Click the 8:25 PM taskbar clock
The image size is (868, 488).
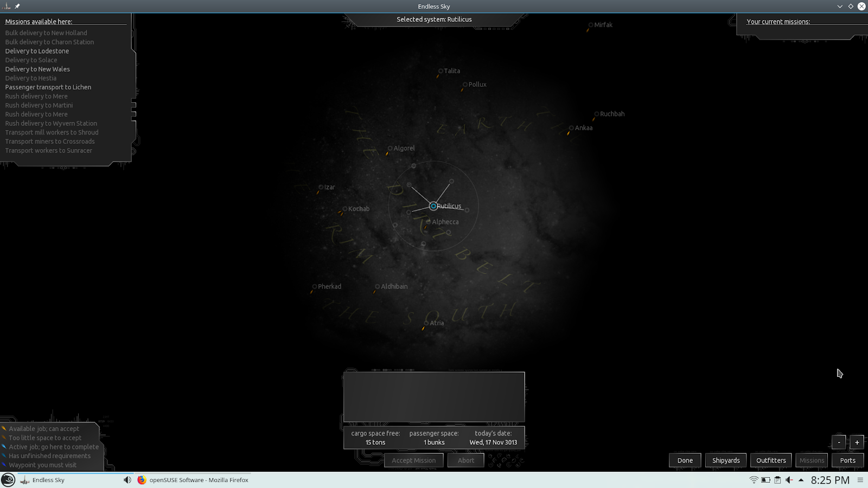pyautogui.click(x=830, y=480)
